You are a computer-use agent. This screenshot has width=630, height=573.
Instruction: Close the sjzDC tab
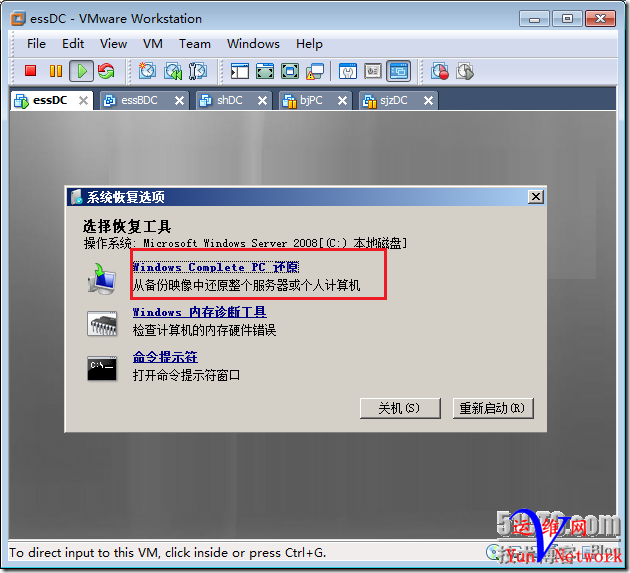(x=428, y=100)
